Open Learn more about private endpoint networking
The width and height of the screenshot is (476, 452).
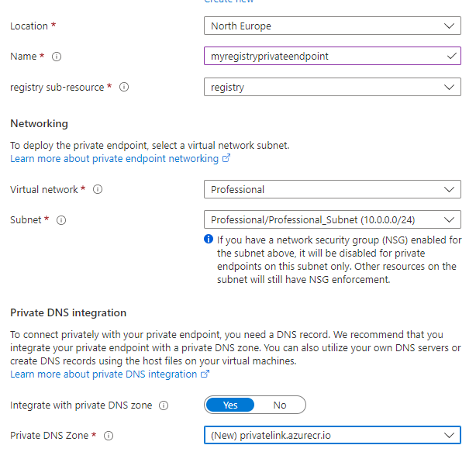click(x=114, y=158)
